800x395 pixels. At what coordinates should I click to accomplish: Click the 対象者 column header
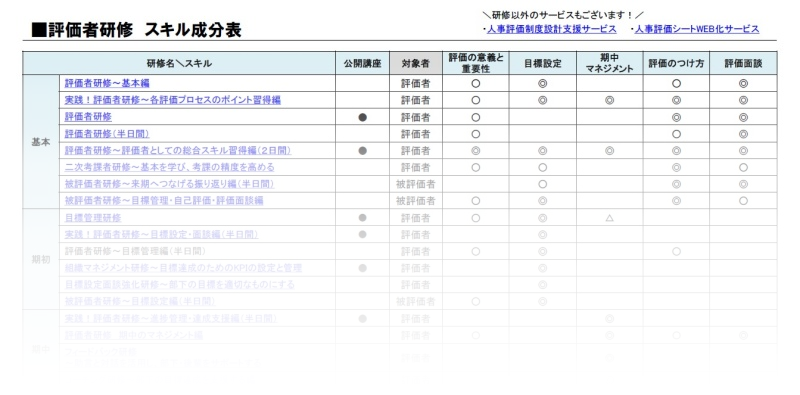pos(415,63)
